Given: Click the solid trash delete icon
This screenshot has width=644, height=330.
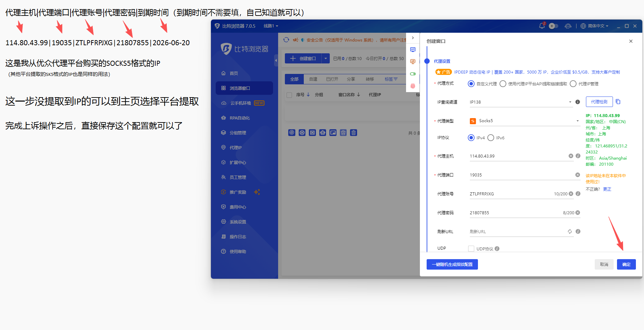Looking at the screenshot, I should tap(353, 133).
